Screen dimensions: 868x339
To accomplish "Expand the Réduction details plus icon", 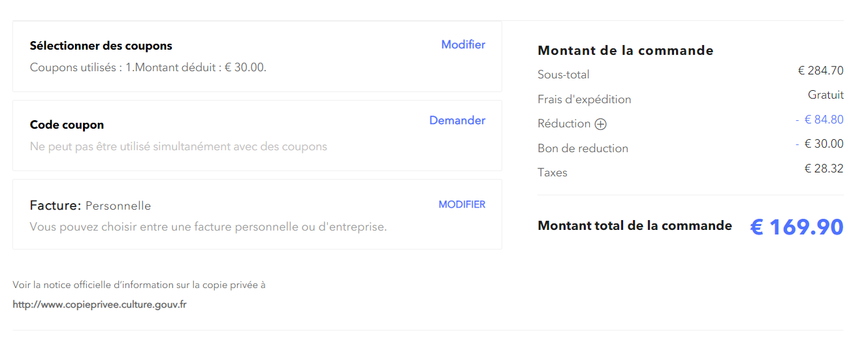I will 601,124.
